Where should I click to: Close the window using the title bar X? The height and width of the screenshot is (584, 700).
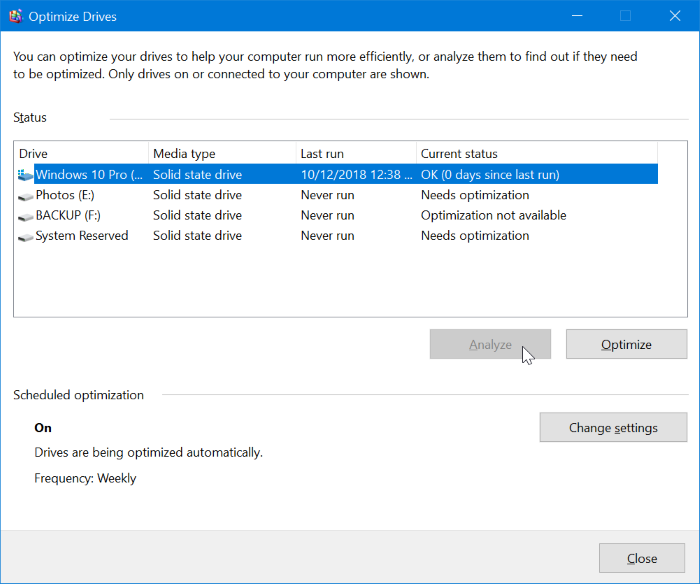[x=675, y=16]
